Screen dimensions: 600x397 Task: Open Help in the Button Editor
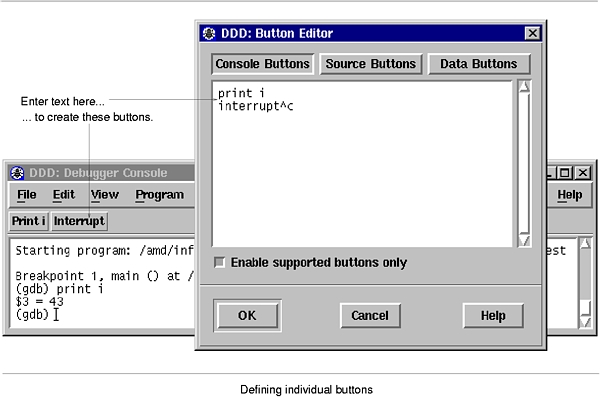(493, 315)
